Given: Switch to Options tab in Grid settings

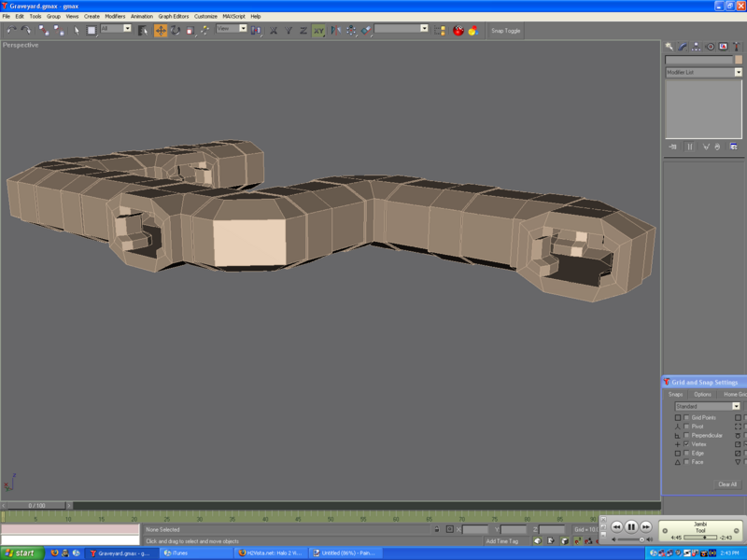Looking at the screenshot, I should [702, 394].
